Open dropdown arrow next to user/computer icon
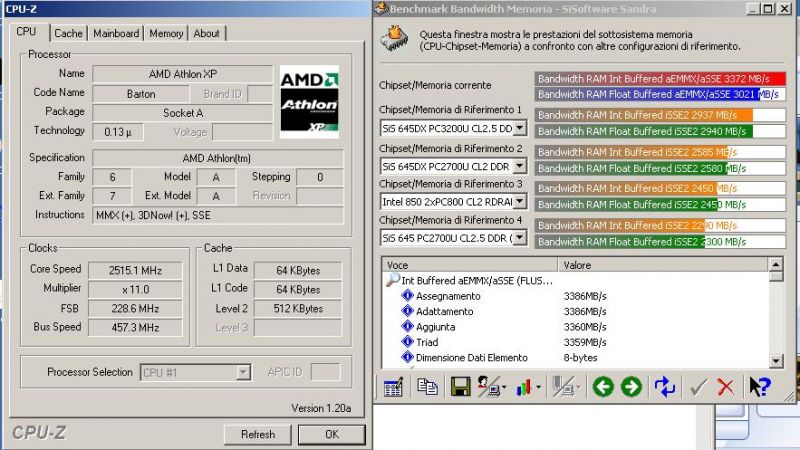Screen dimensions: 800x450 504,388
